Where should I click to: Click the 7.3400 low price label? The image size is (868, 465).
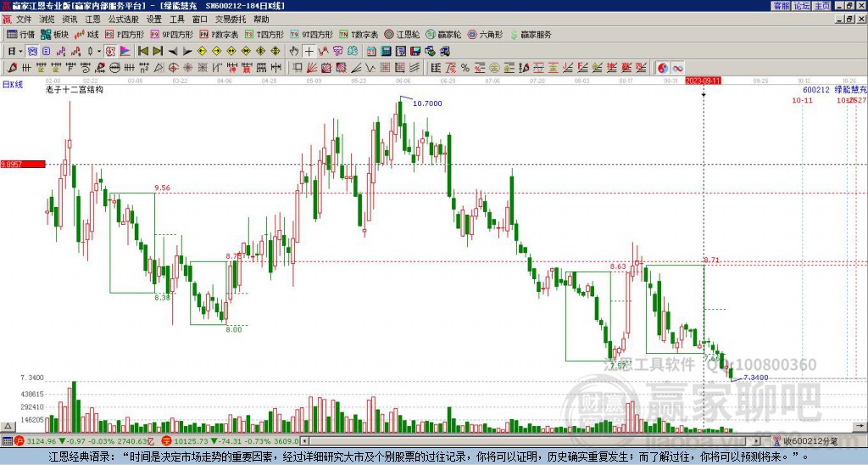point(755,378)
